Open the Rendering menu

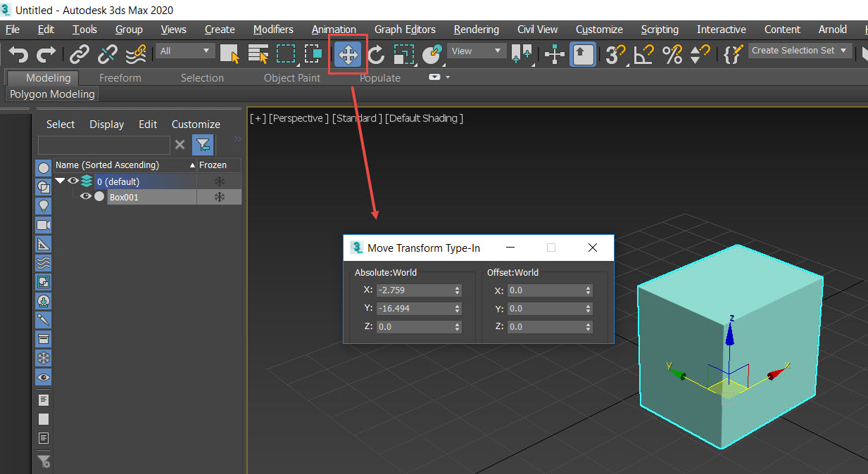pos(476,30)
